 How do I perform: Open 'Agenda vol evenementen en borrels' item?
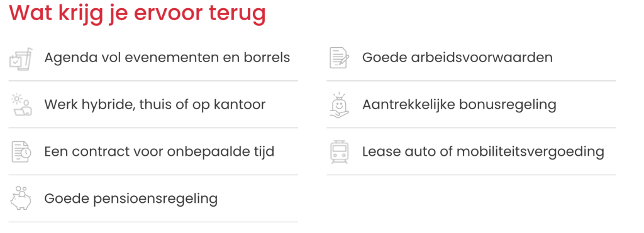(x=167, y=58)
